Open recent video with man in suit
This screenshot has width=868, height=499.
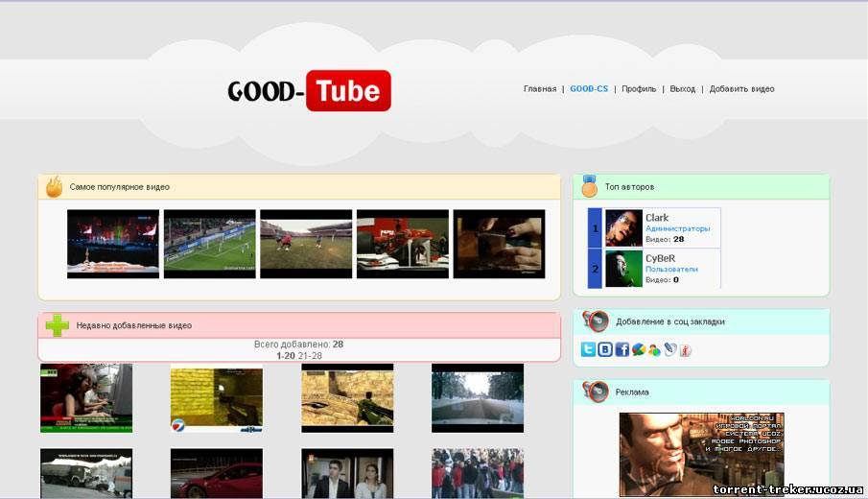coord(347,473)
